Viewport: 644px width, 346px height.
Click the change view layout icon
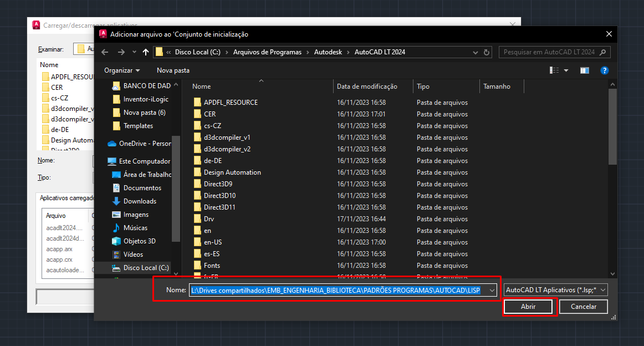tap(554, 70)
